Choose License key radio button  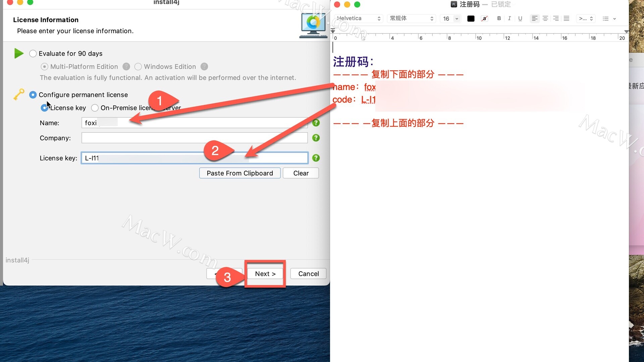pos(44,108)
